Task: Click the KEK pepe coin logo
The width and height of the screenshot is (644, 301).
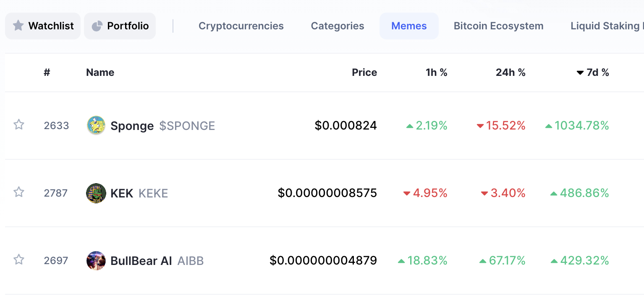Action: pyautogui.click(x=96, y=193)
